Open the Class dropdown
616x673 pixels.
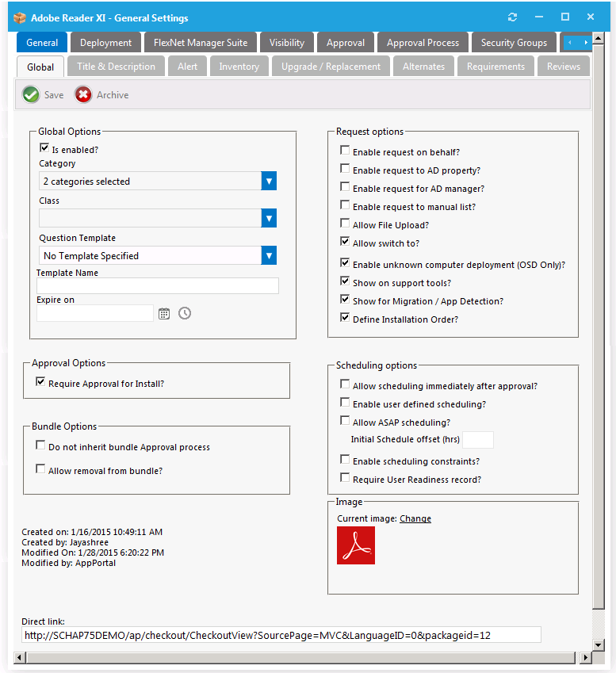click(269, 218)
